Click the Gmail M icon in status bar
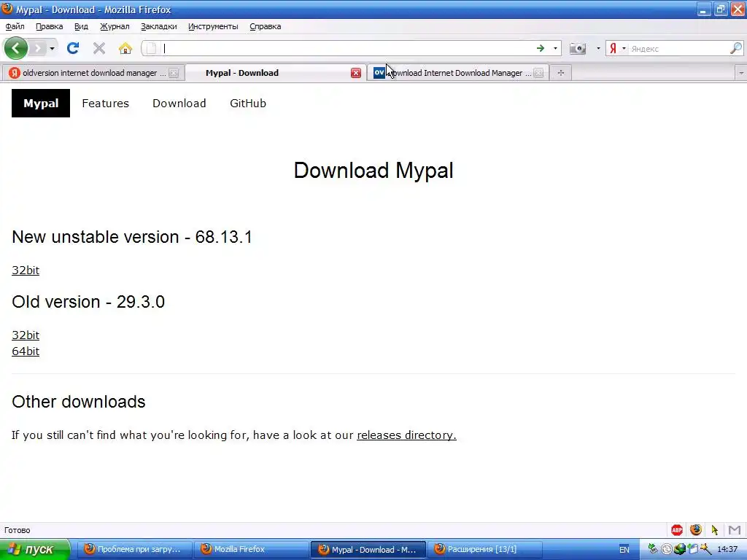Viewport: 747px width, 560px height. 735,529
